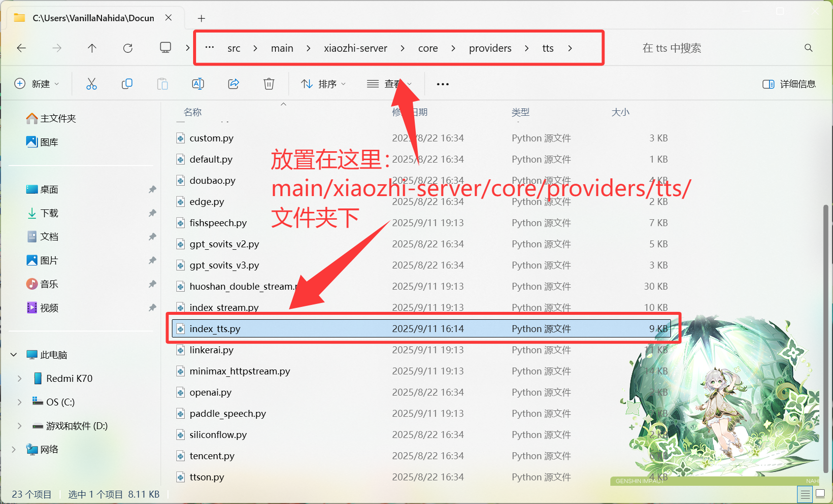This screenshot has height=504, width=833.
Task: Click the search magnifier icon
Action: click(x=808, y=48)
